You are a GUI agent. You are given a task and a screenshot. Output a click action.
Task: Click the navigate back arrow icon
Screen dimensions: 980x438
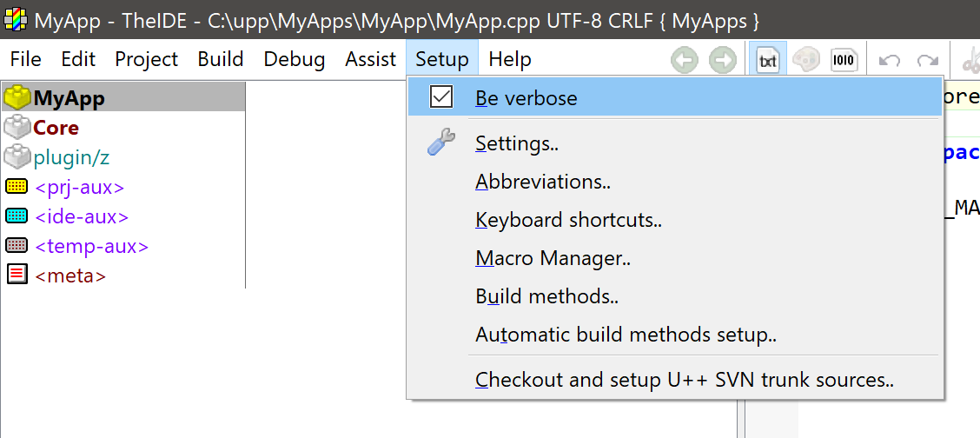point(685,60)
